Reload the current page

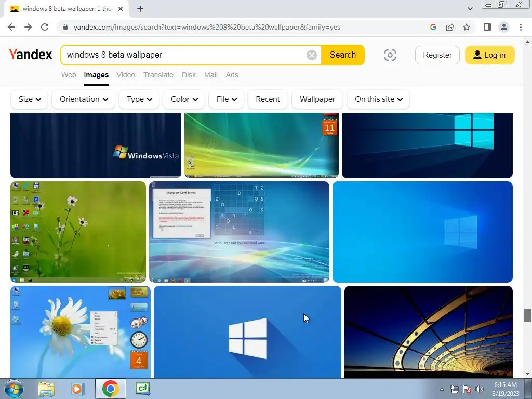coord(45,27)
